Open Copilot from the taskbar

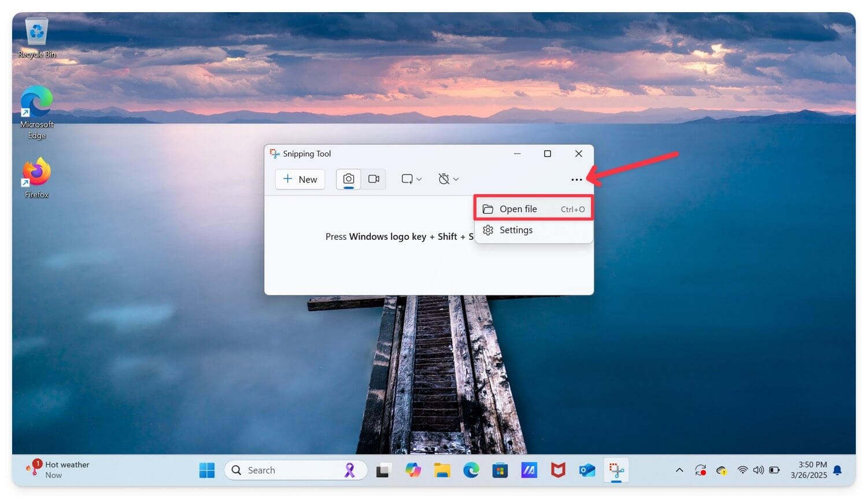pyautogui.click(x=413, y=470)
